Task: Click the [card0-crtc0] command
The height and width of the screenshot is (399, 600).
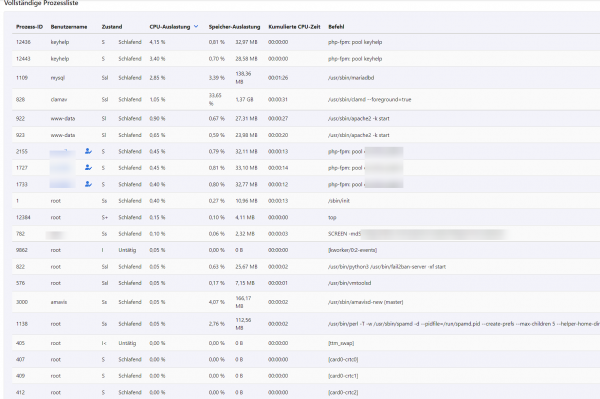Action: (343, 360)
